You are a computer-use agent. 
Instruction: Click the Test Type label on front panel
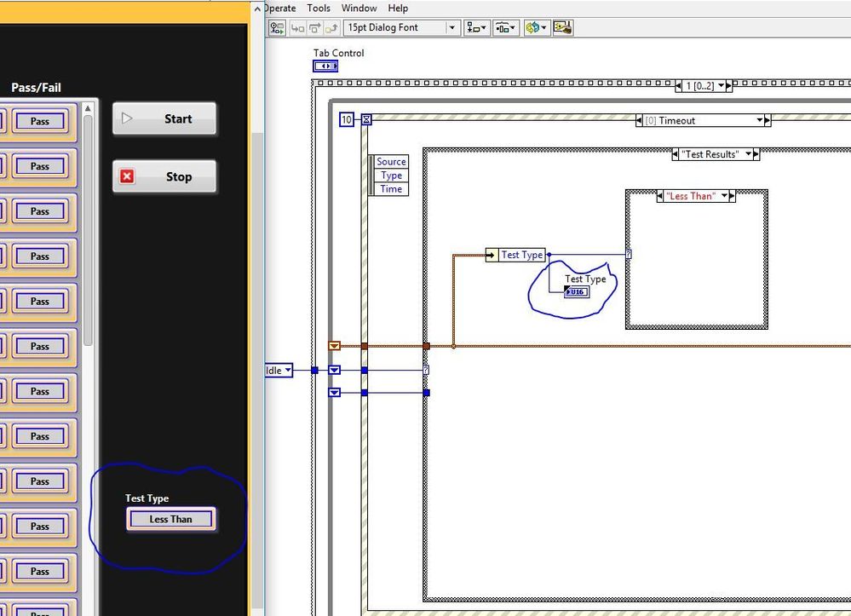pyautogui.click(x=147, y=498)
